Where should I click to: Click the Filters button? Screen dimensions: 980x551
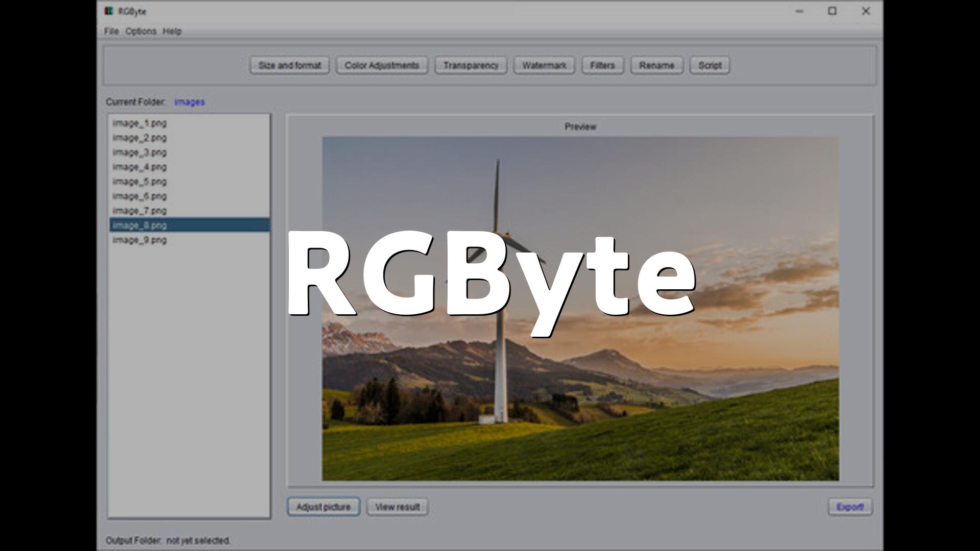602,65
